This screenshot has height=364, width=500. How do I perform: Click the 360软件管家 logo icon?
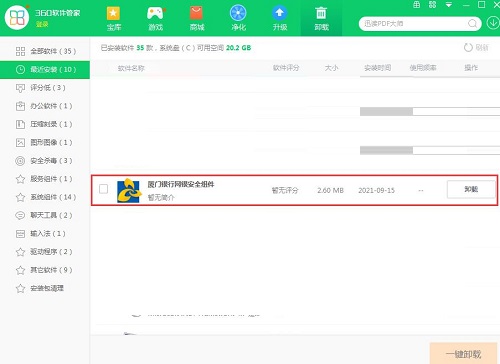click(17, 17)
